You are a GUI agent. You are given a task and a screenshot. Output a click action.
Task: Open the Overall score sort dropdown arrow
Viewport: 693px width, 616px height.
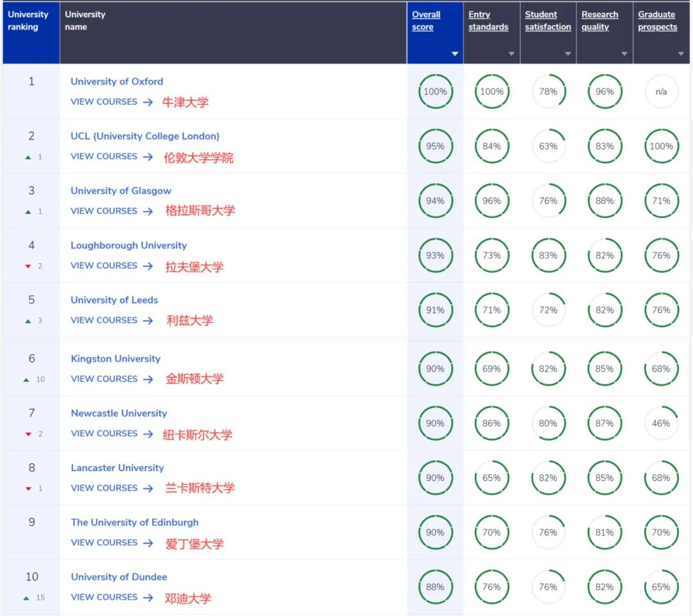pyautogui.click(x=455, y=54)
